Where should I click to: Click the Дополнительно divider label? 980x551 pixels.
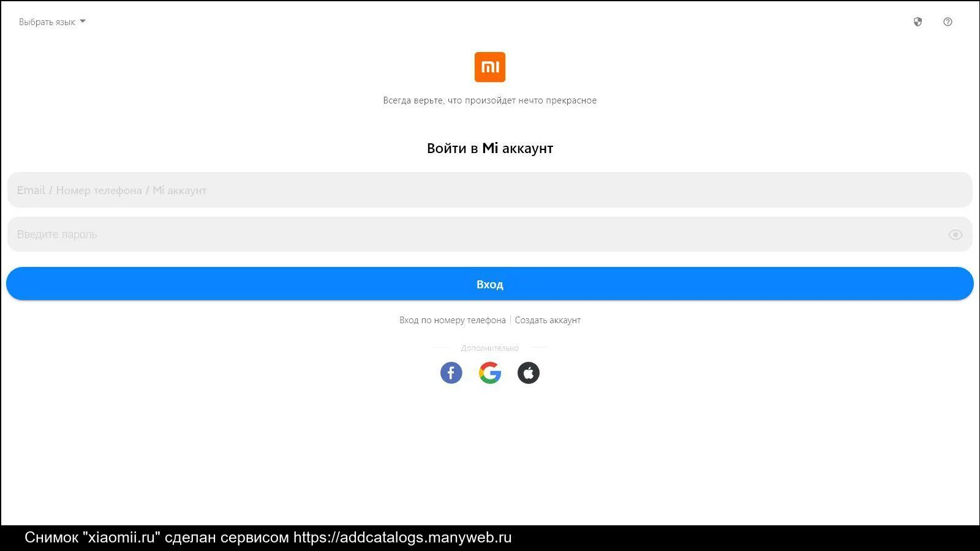click(x=490, y=348)
